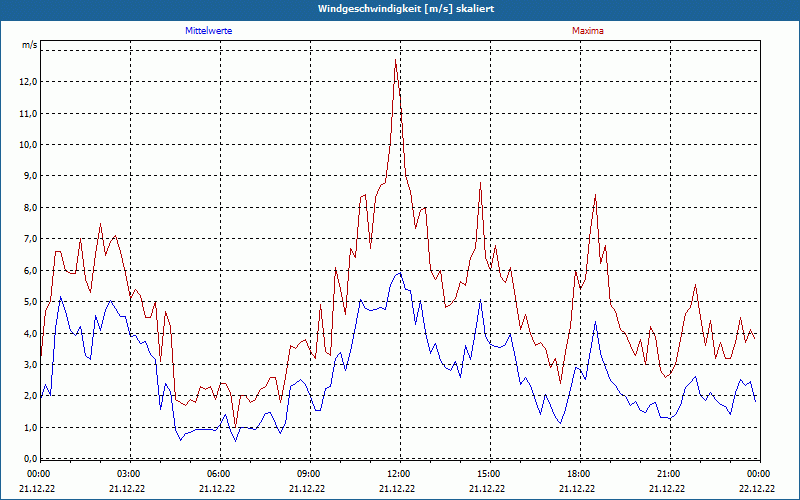Click the 21:00 time axis label
The width and height of the screenshot is (800, 500).
670,474
